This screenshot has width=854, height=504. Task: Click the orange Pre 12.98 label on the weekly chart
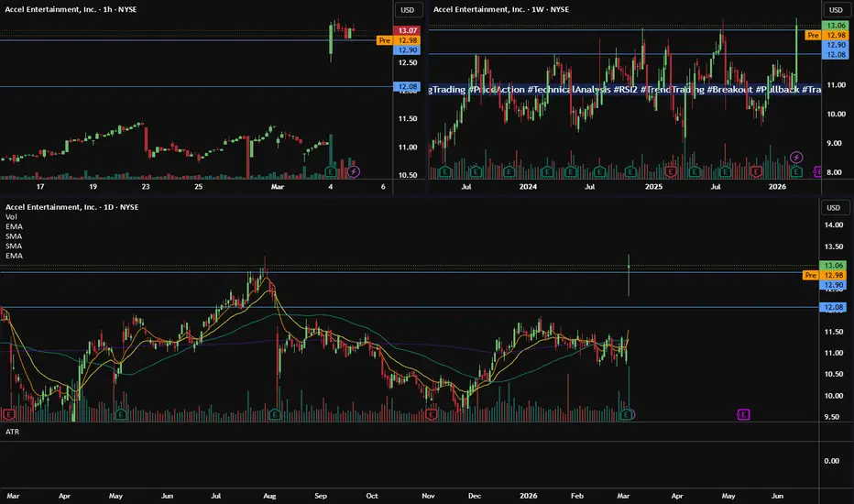tap(827, 36)
